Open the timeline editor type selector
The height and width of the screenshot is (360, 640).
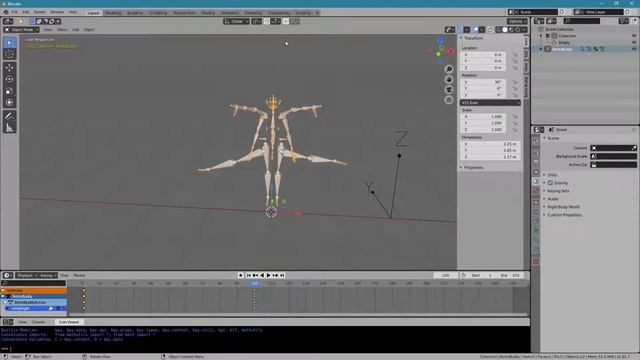pos(8,276)
